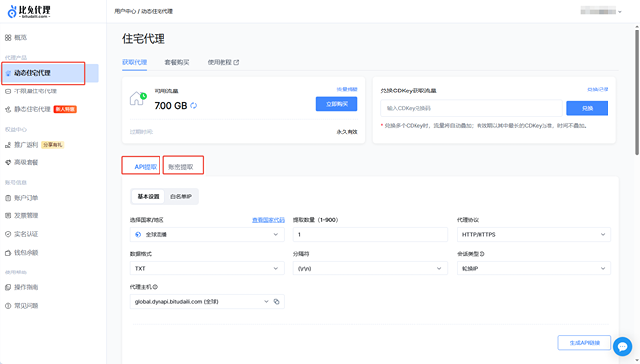Refresh the 7.00 GB traffic balance
This screenshot has height=364, width=640.
[x=193, y=106]
